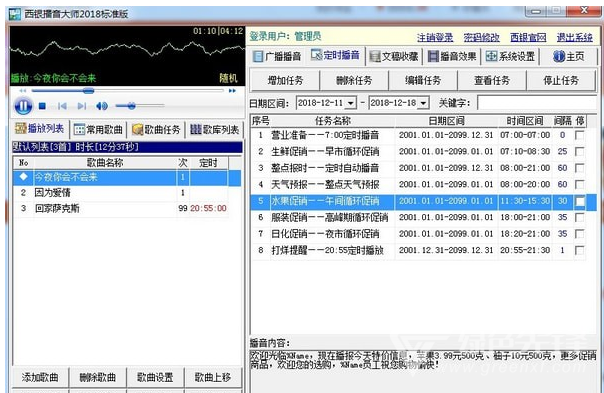The width and height of the screenshot is (604, 393).
Task: Seek within the playback progress bar
Action: 128,91
